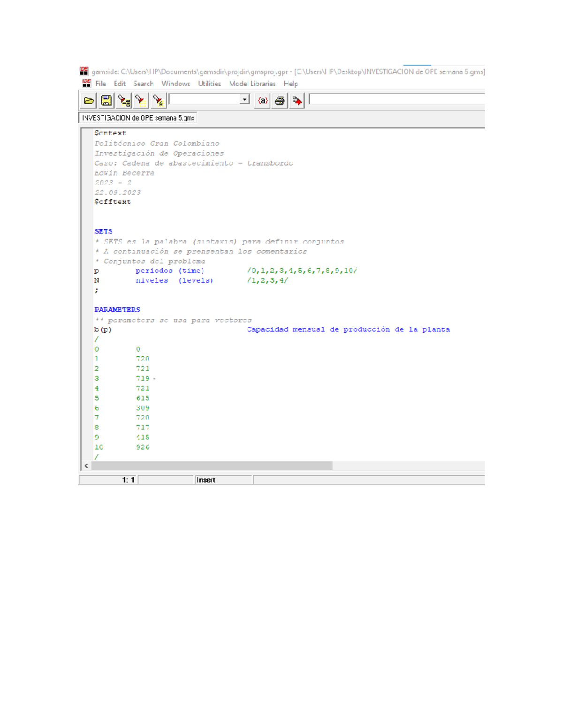Expand the search text dropdown arrow
The height and width of the screenshot is (728, 563).
pyautogui.click(x=244, y=99)
